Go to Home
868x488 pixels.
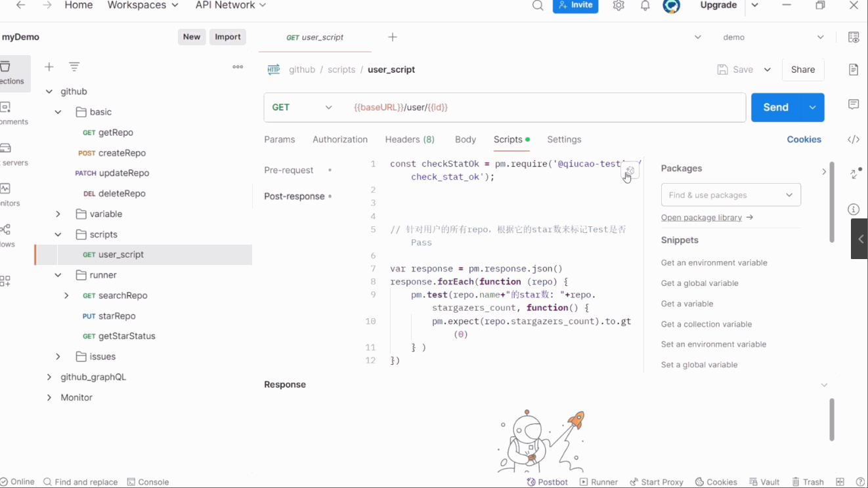(79, 5)
